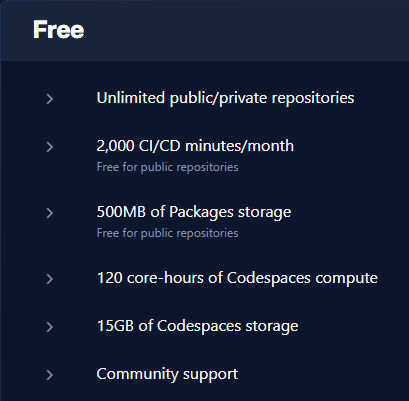Click the 500MB of Packages storage label
This screenshot has height=401, width=409.
[194, 212]
